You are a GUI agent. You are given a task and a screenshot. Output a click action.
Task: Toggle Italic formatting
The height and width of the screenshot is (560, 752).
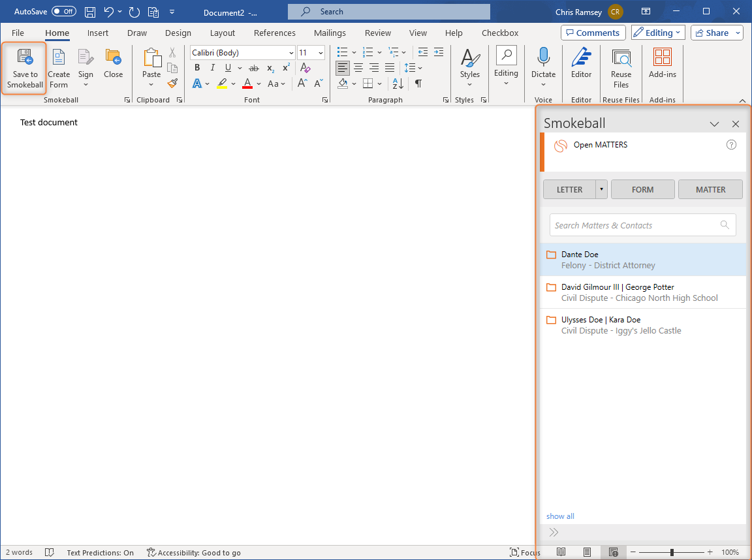click(212, 68)
